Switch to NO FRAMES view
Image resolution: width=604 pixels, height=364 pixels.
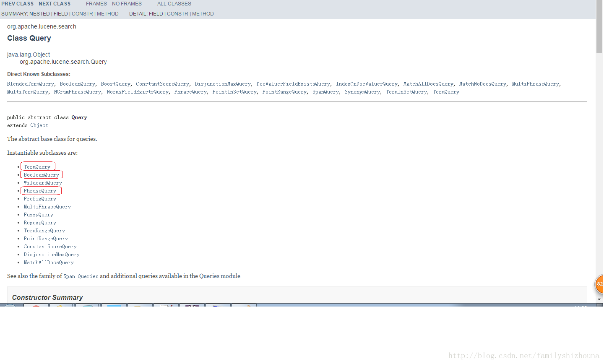point(127,4)
